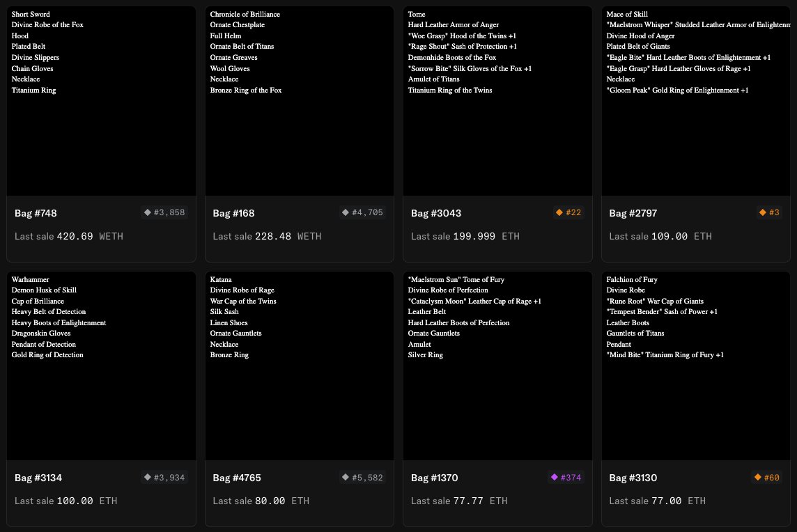Click "Falchion of Fury" item text

pyautogui.click(x=632, y=279)
